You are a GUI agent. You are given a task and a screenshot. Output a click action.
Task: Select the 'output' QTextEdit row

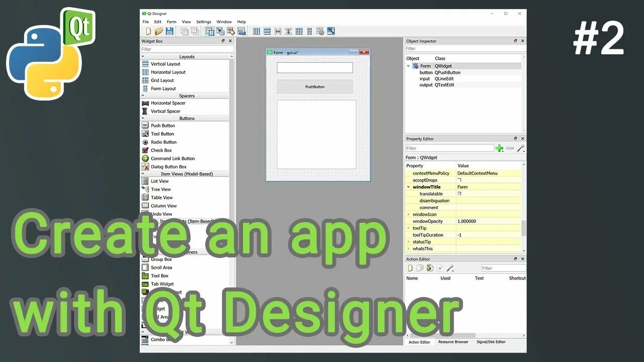point(463,85)
